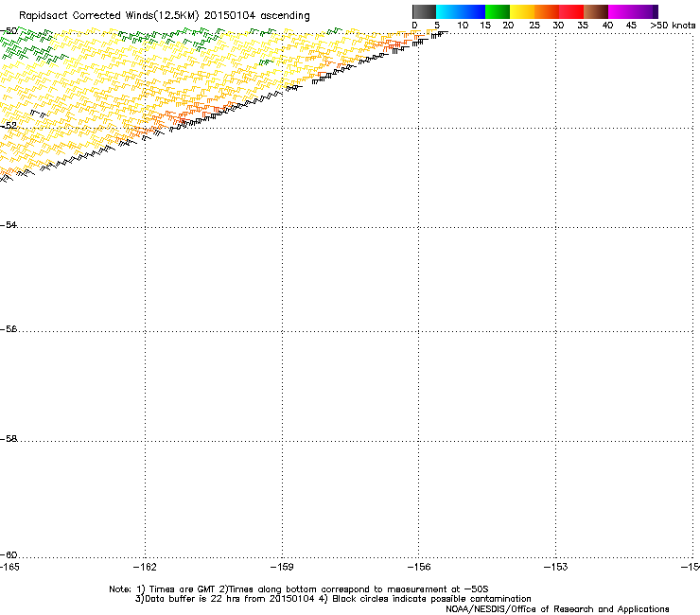Click the -60 latitude axis label

(x=9, y=554)
